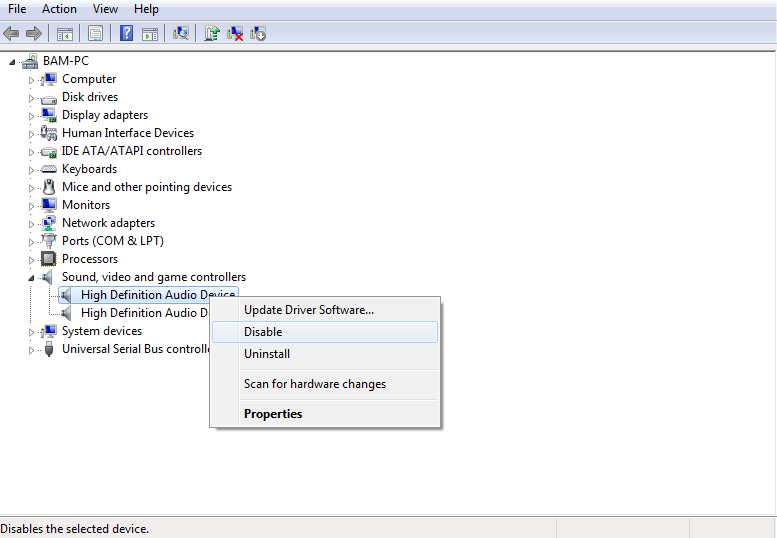This screenshot has height=538, width=777.
Task: Open the File menu
Action: click(17, 9)
